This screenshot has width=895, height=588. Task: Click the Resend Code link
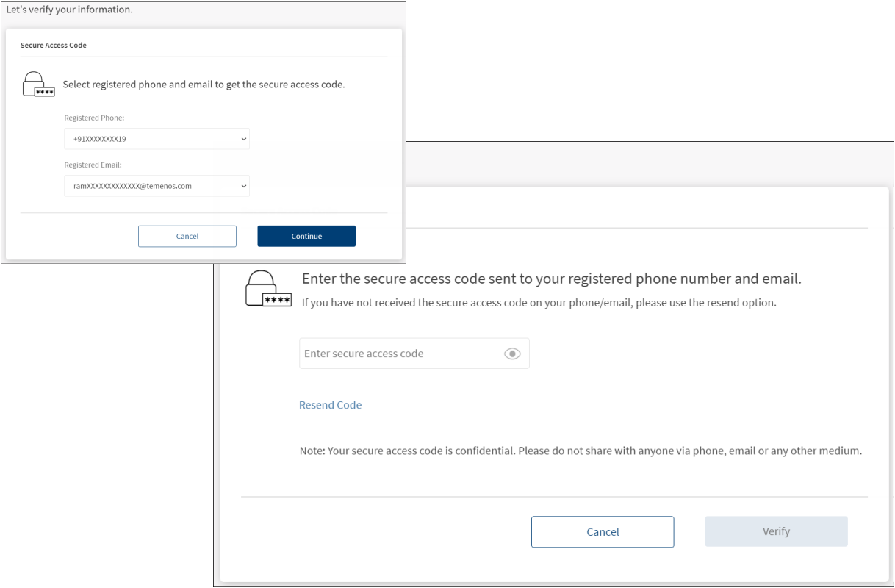click(331, 405)
